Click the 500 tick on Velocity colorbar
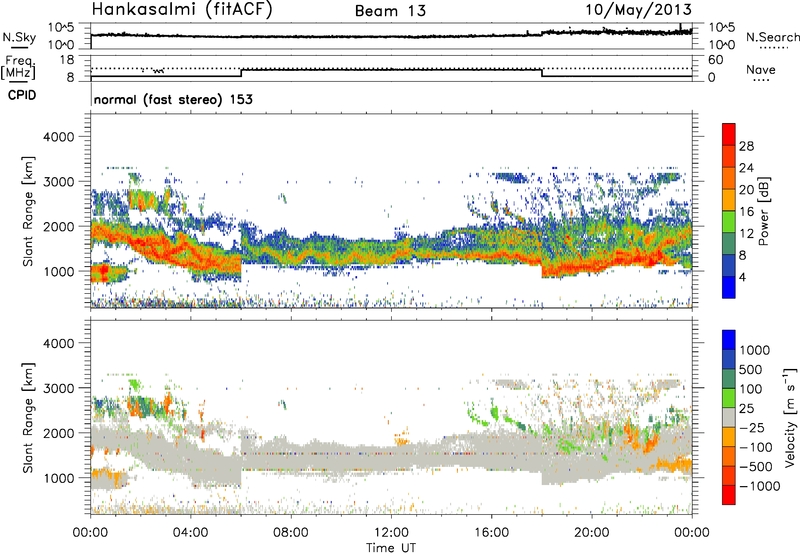Viewport: 800px width, 554px height. [751, 369]
